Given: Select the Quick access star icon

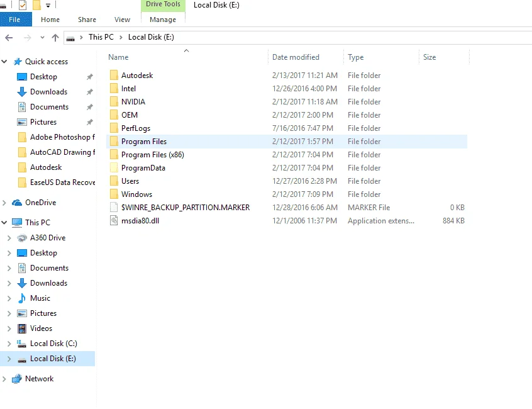Looking at the screenshot, I should pos(18,62).
